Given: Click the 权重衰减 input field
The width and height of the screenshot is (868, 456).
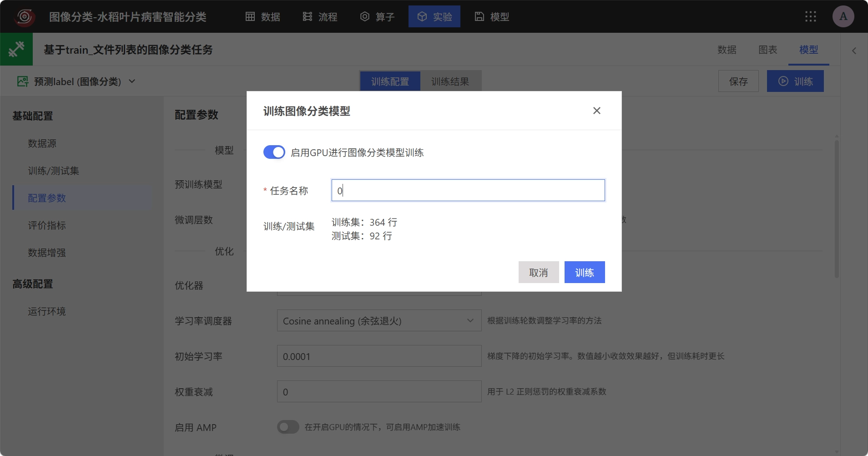Looking at the screenshot, I should click(x=379, y=392).
